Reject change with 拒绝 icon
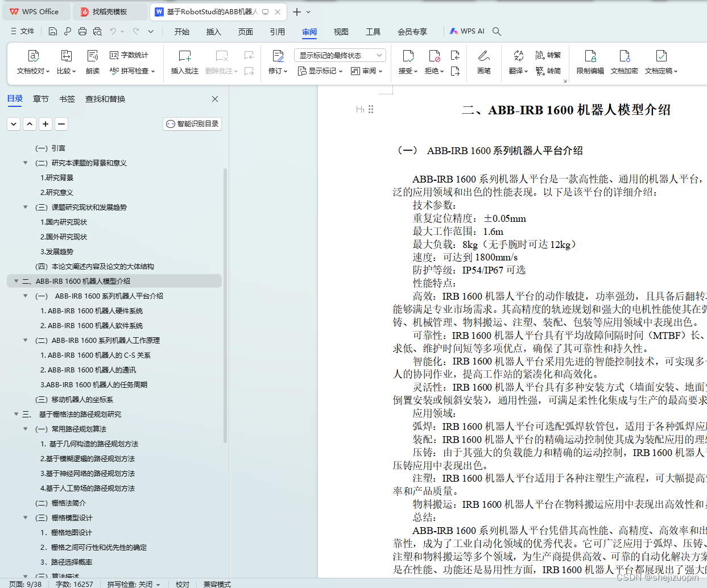 (x=435, y=56)
